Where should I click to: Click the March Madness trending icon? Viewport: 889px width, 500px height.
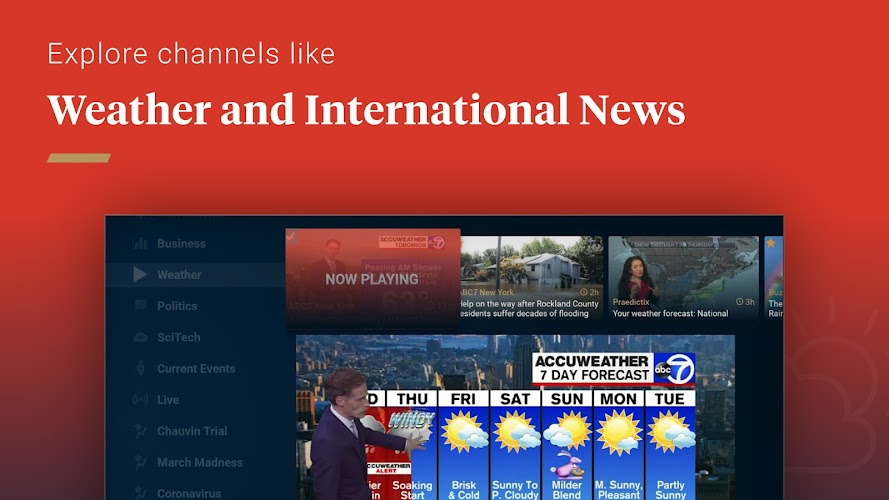point(140,462)
